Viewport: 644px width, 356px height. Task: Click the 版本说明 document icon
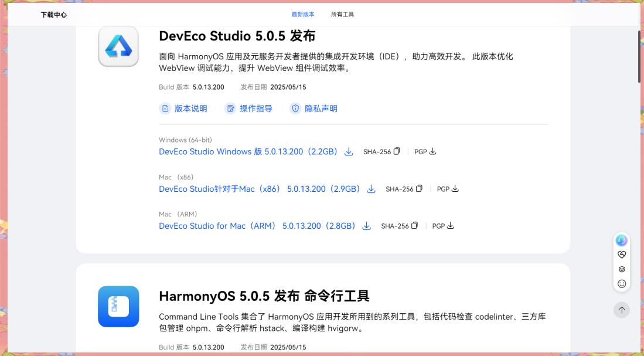click(165, 109)
